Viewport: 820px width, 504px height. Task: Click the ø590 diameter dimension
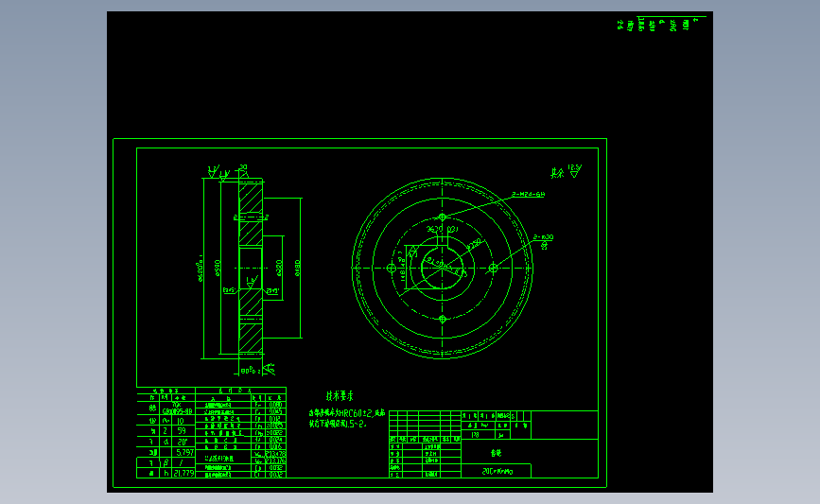[x=218, y=268]
